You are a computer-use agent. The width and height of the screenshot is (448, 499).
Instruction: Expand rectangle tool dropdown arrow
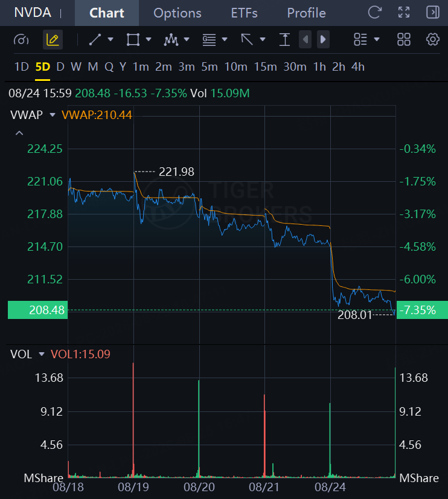pos(149,39)
